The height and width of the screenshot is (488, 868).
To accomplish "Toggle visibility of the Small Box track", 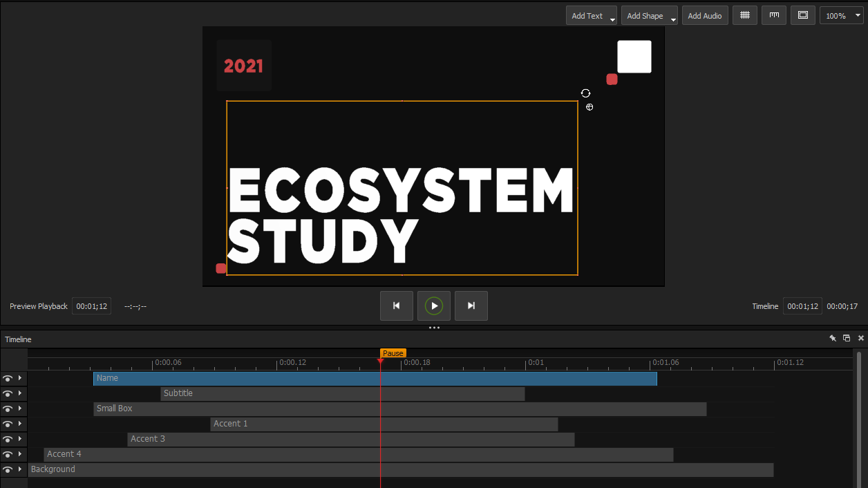I will pyautogui.click(x=8, y=409).
